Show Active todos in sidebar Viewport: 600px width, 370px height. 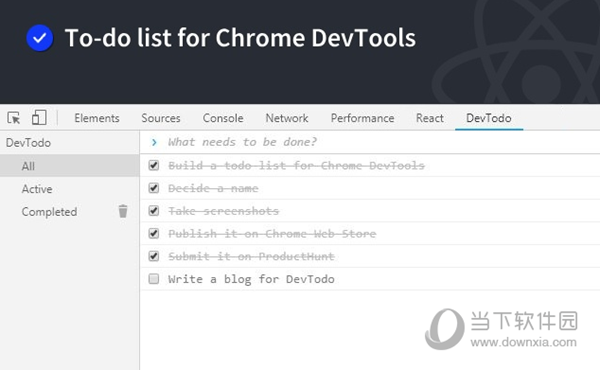coord(37,189)
